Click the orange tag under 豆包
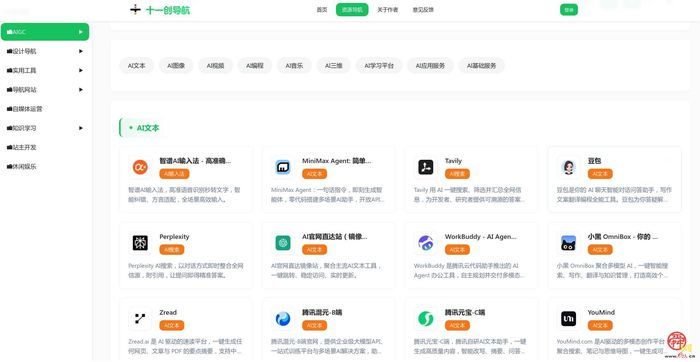 pyautogui.click(x=600, y=174)
